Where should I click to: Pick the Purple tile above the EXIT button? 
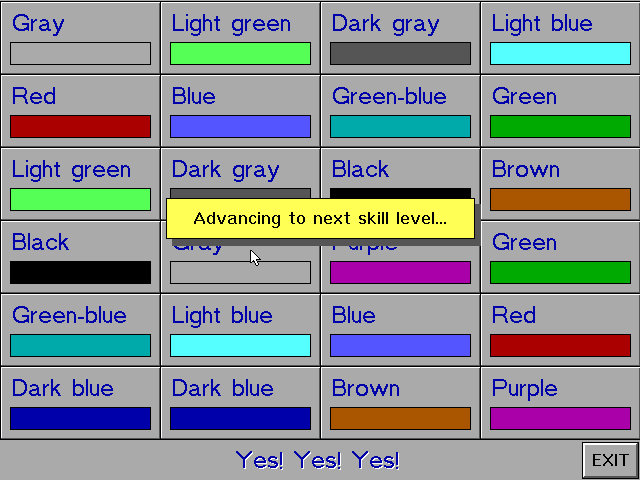point(560,402)
